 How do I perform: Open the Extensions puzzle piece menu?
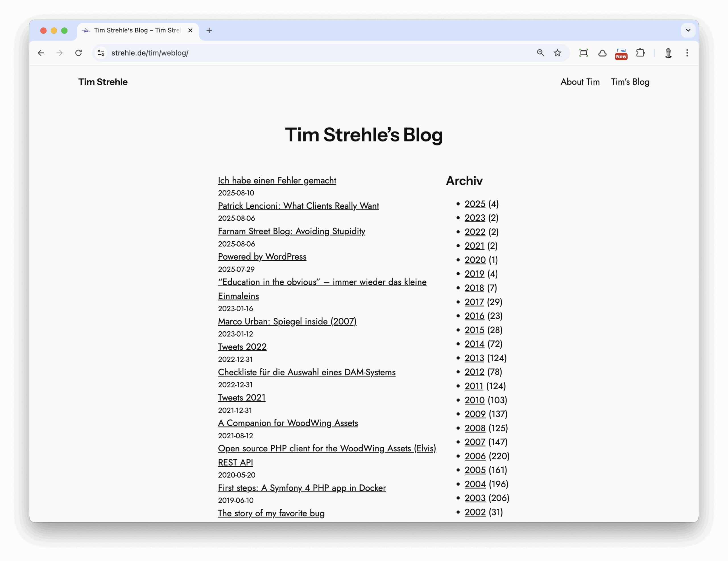pos(640,53)
